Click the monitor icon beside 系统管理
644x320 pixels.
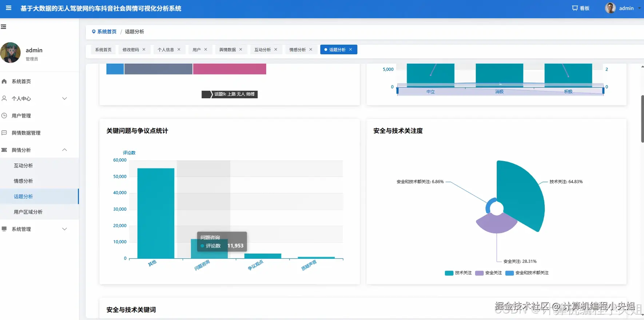pyautogui.click(x=4, y=229)
